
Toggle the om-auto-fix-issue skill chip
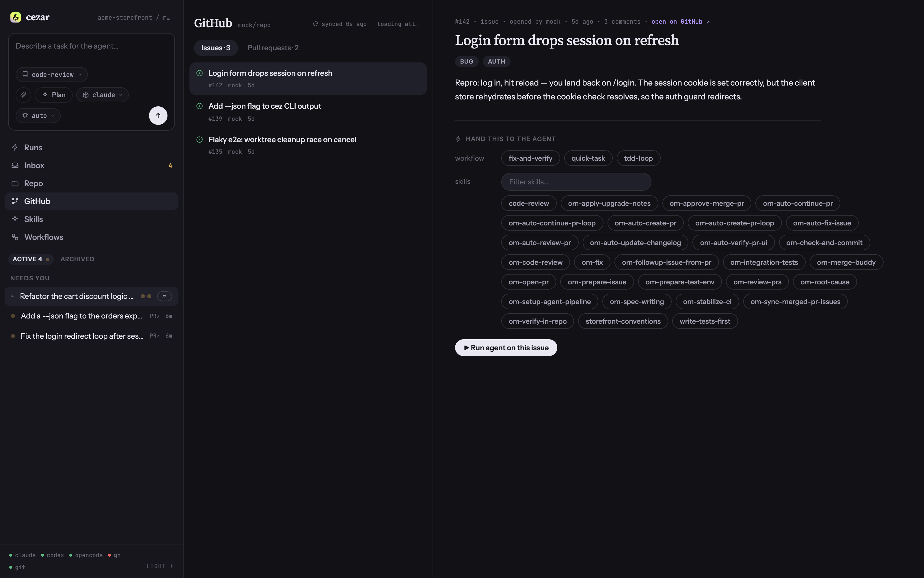pyautogui.click(x=822, y=223)
